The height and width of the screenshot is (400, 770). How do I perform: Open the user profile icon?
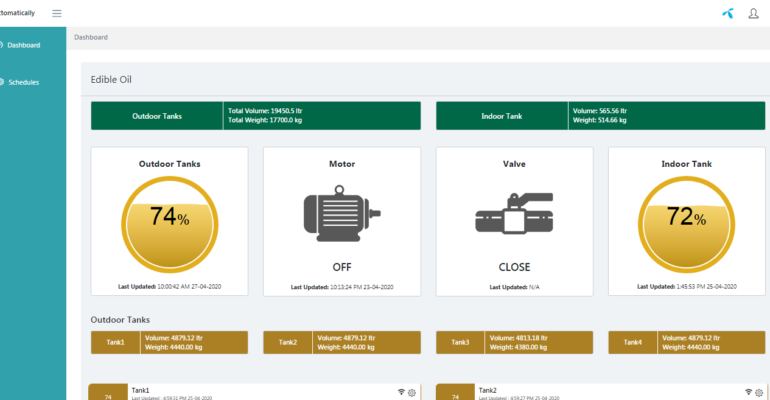[753, 13]
